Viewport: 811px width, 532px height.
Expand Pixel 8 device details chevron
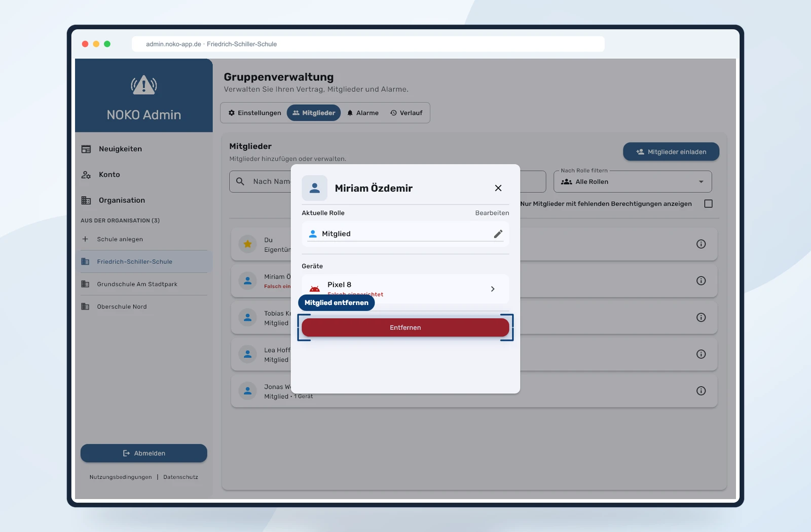coord(493,289)
